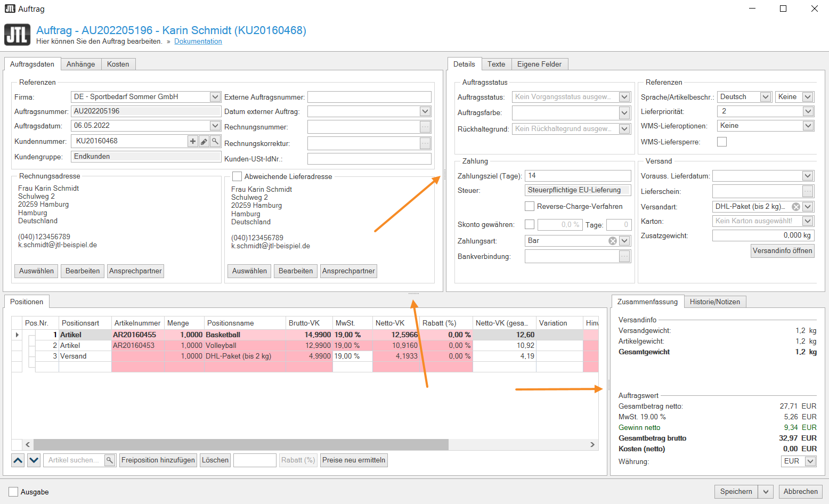Image resolution: width=829 pixels, height=504 pixels.
Task: Open the Historie/Notizen tab
Action: [714, 302]
